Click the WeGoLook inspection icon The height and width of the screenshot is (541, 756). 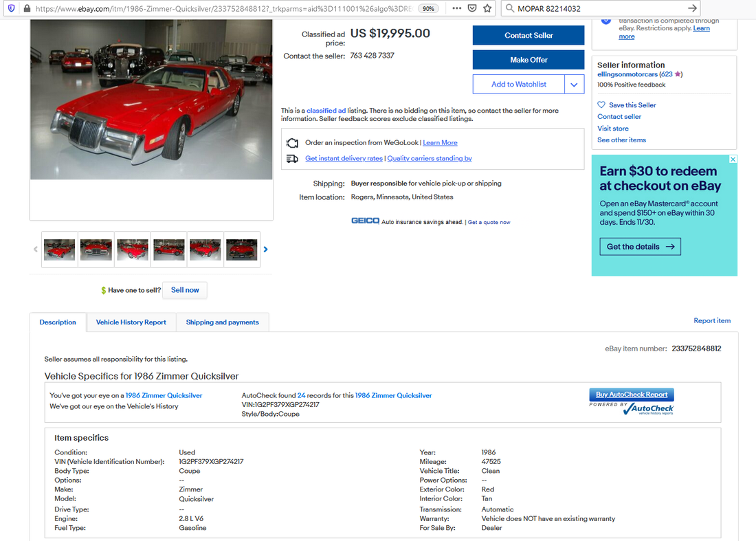coord(292,143)
